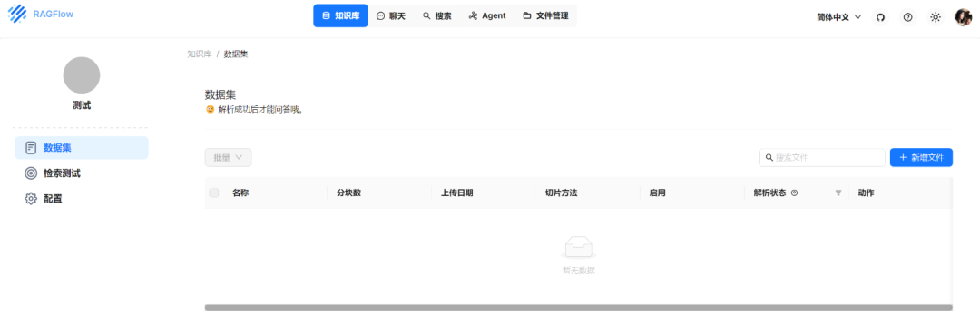Select the 配置 sidebar item
The width and height of the screenshot is (980, 336).
82,198
